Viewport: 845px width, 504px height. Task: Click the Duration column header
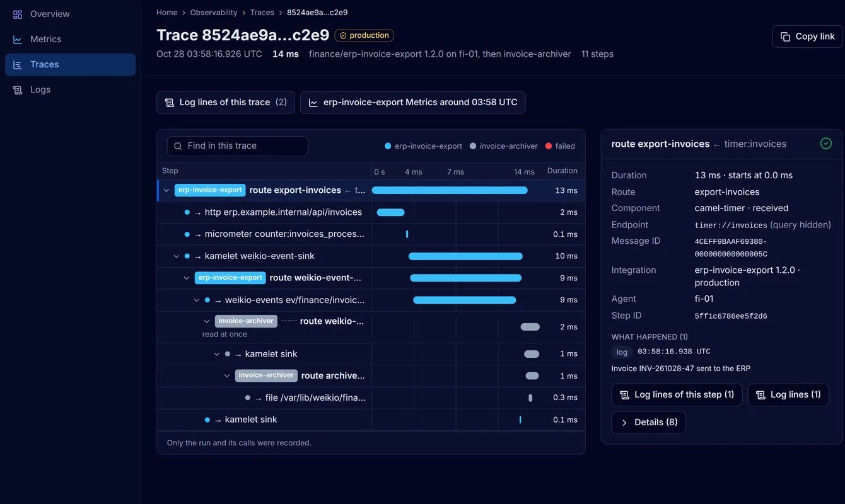click(x=562, y=171)
